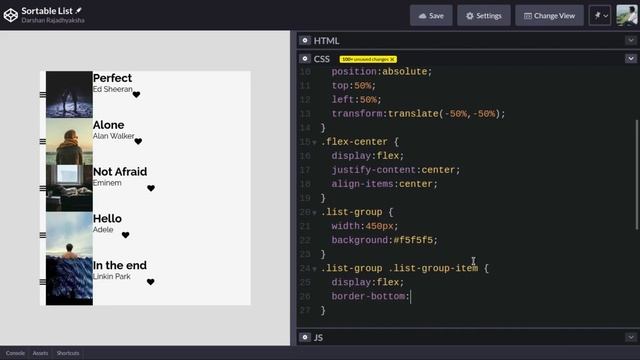Click the artist name Eminem

pos(107,183)
